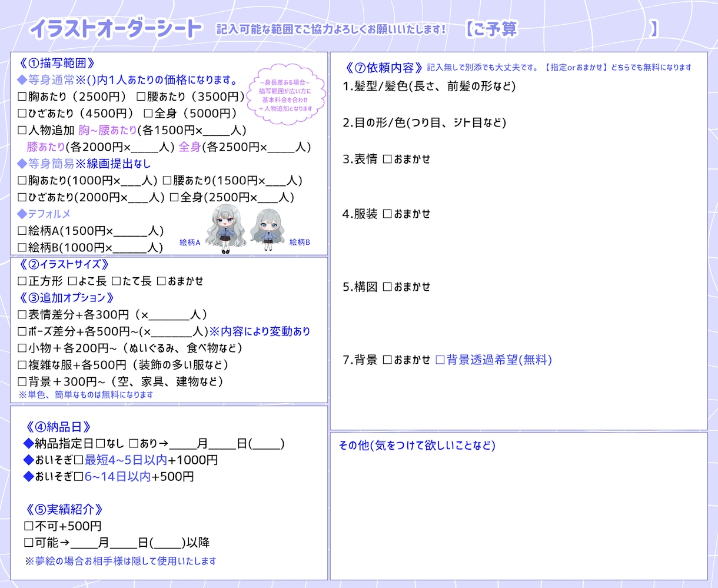The width and height of the screenshot is (718, 588).
Task: Click the 《②イラストサイズ》 heading
Action: (x=64, y=264)
